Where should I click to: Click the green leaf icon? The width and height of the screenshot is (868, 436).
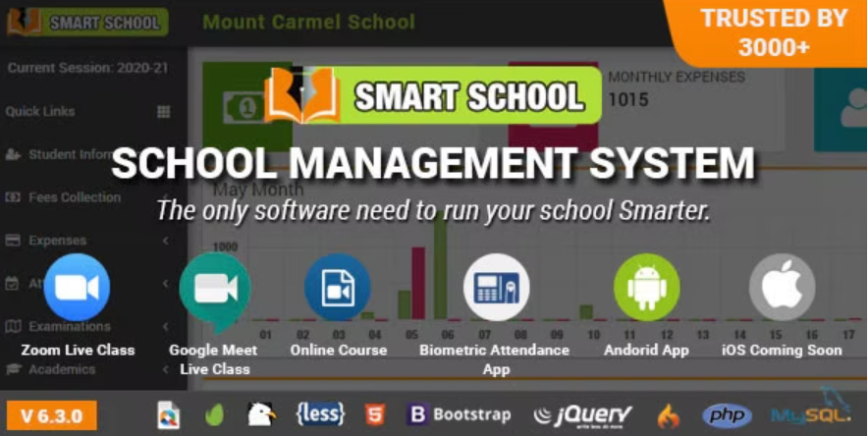(214, 415)
